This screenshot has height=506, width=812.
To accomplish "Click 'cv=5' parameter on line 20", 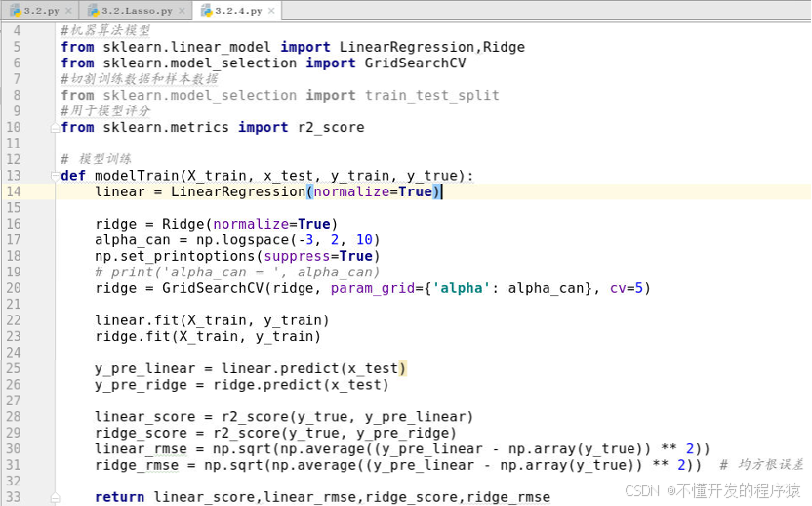I will (627, 288).
